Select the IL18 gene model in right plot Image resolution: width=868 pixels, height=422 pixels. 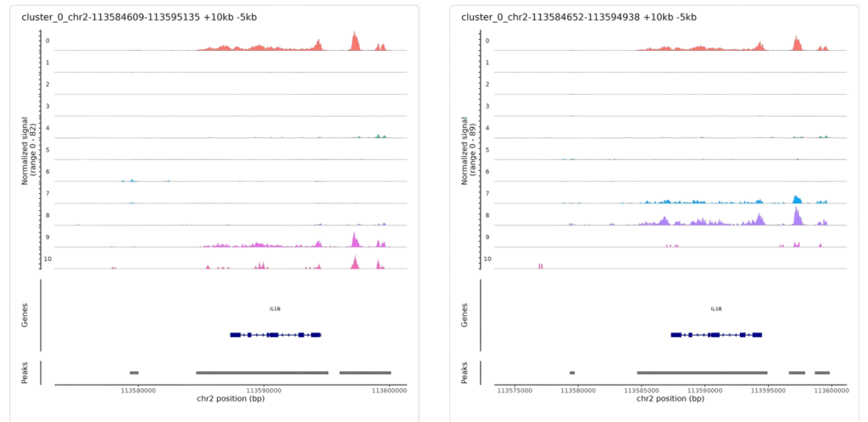[716, 335]
